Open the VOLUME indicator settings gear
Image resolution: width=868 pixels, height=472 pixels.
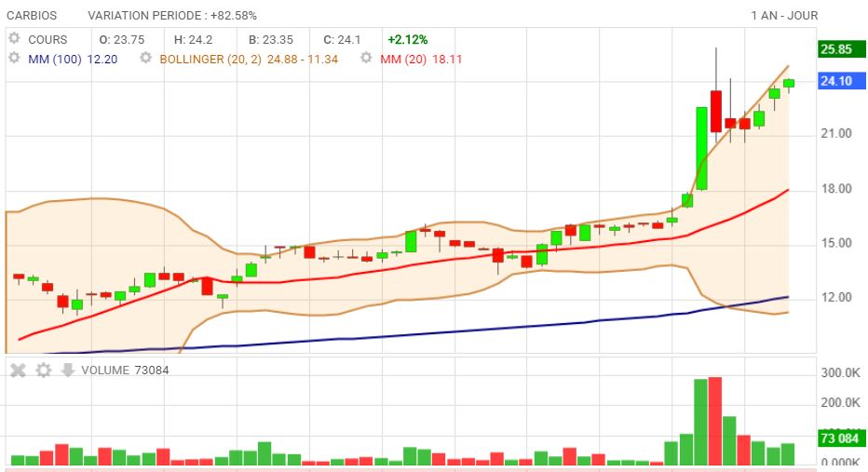(x=43, y=371)
